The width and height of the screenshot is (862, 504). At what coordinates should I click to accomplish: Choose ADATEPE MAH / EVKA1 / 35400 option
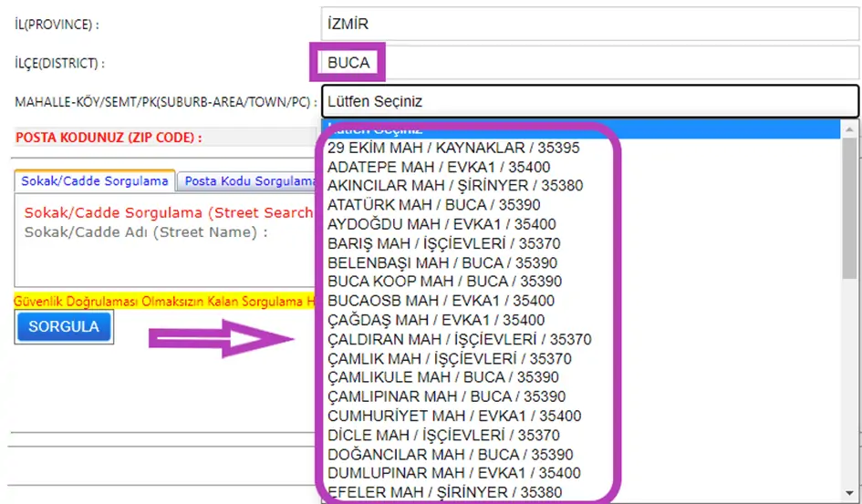[438, 167]
